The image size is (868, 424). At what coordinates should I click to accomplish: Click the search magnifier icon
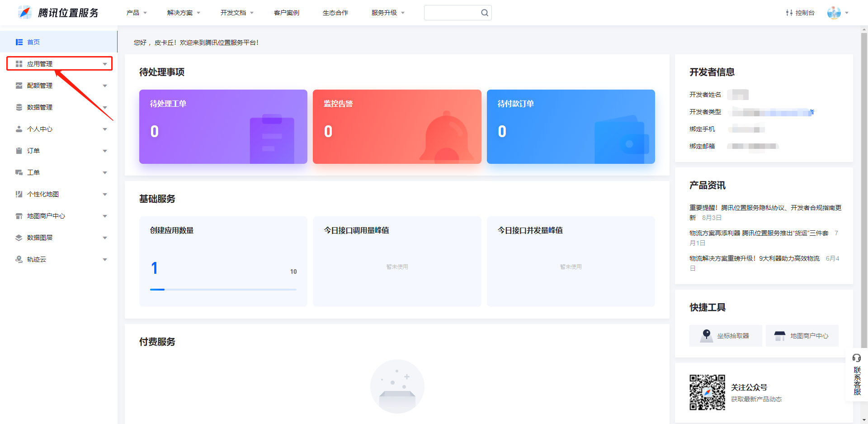(x=485, y=13)
